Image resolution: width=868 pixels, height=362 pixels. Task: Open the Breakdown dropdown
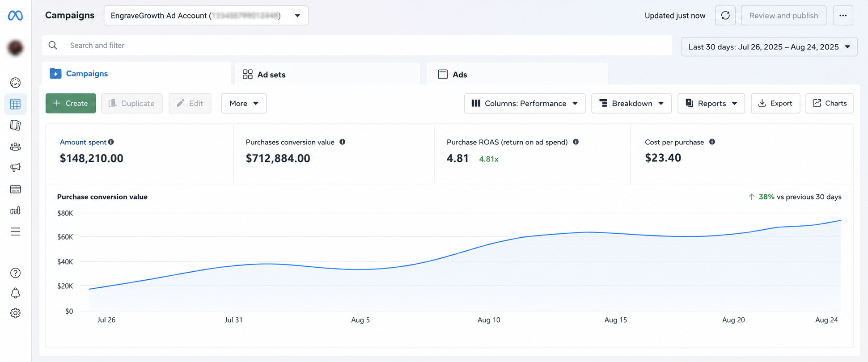pos(631,103)
